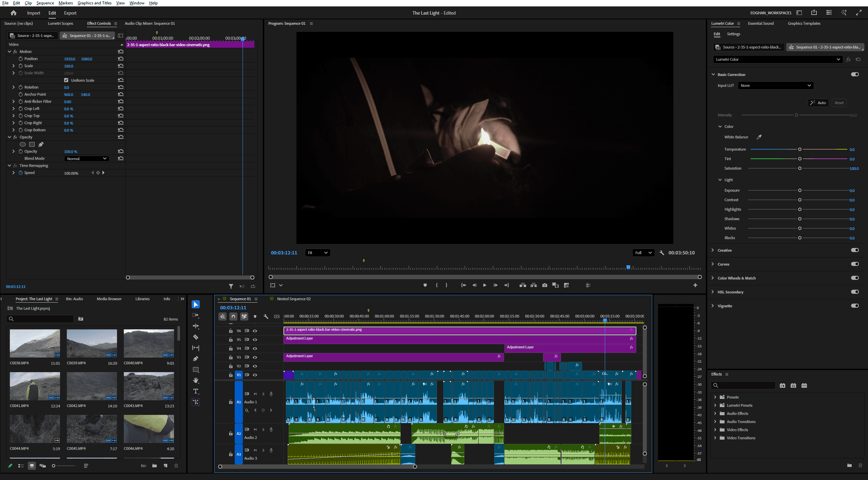The width and height of the screenshot is (868, 480).
Task: Uncheck the Uniform Scale checkbox
Action: click(66, 80)
